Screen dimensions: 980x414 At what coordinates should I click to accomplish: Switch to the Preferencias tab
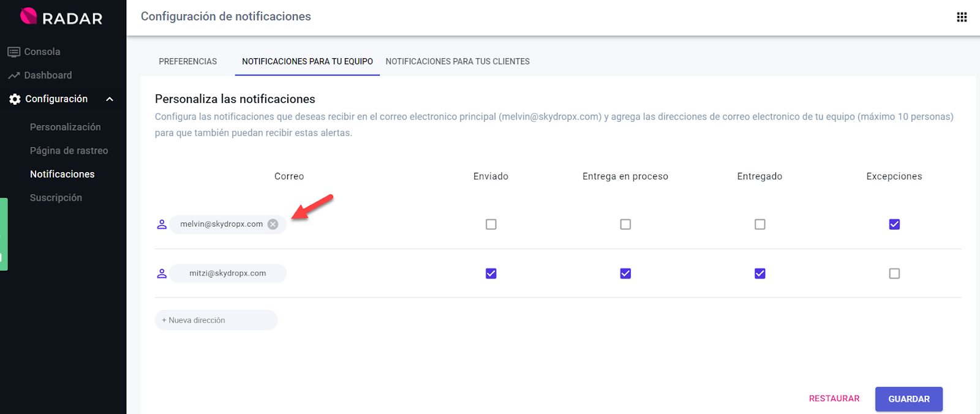tap(187, 61)
